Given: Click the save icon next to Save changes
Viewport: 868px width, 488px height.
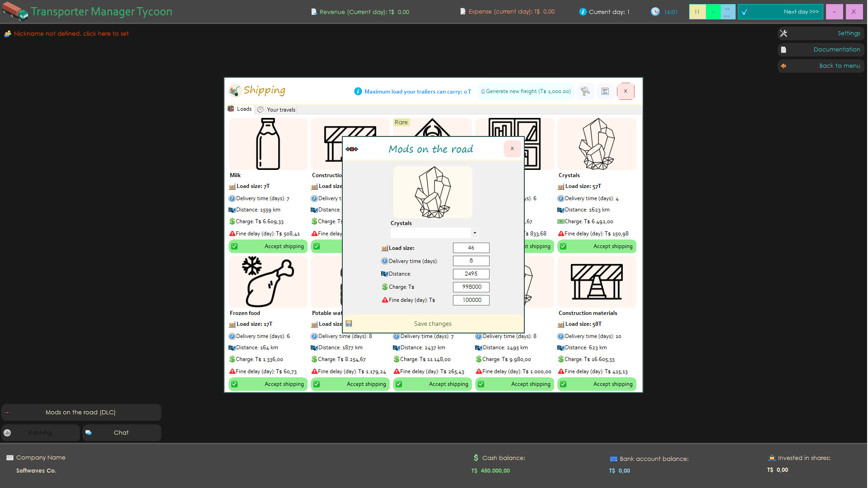Looking at the screenshot, I should [x=349, y=323].
